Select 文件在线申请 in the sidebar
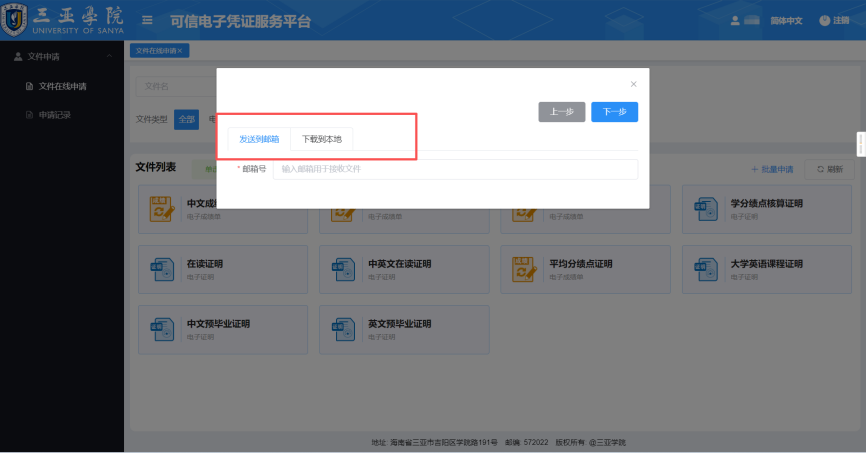The height and width of the screenshot is (453, 866). click(x=62, y=86)
